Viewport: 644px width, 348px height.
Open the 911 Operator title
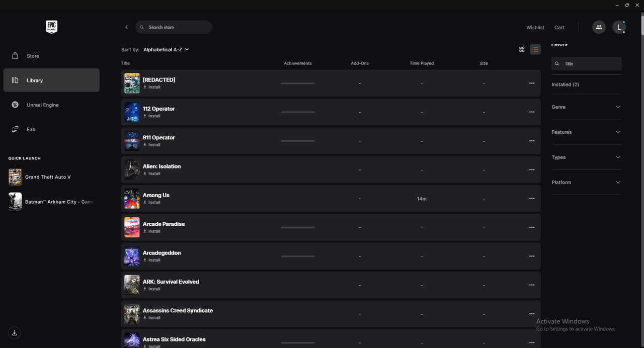pyautogui.click(x=159, y=137)
